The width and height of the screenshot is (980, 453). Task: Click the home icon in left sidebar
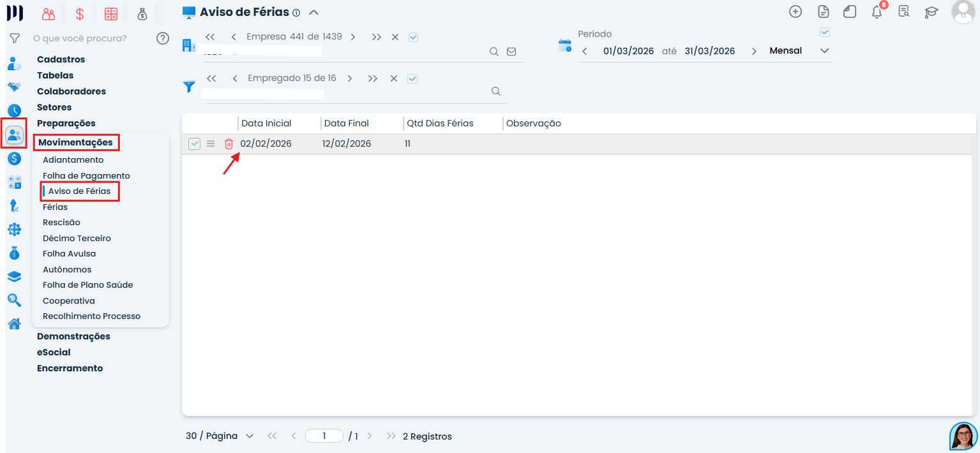(14, 323)
